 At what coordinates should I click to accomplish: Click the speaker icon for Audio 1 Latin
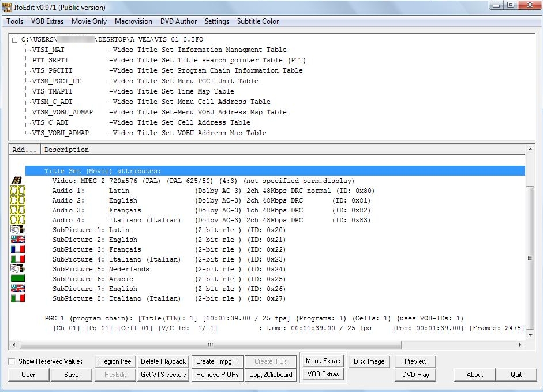(x=18, y=191)
